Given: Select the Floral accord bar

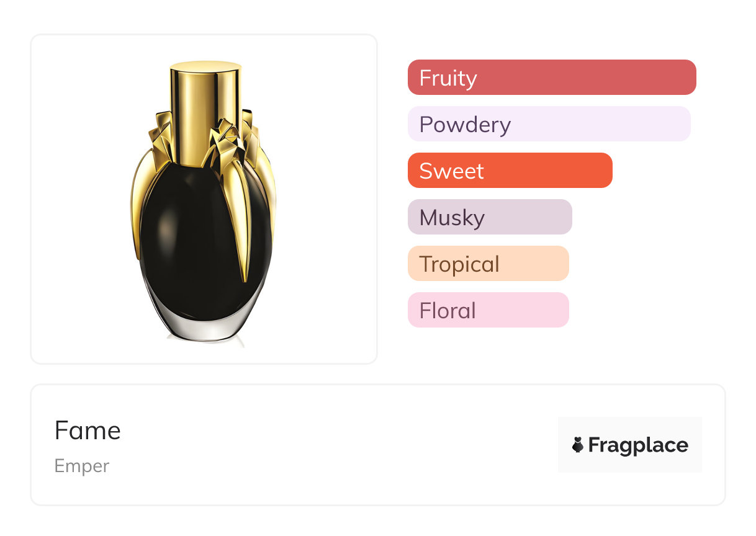Looking at the screenshot, I should click(x=488, y=310).
